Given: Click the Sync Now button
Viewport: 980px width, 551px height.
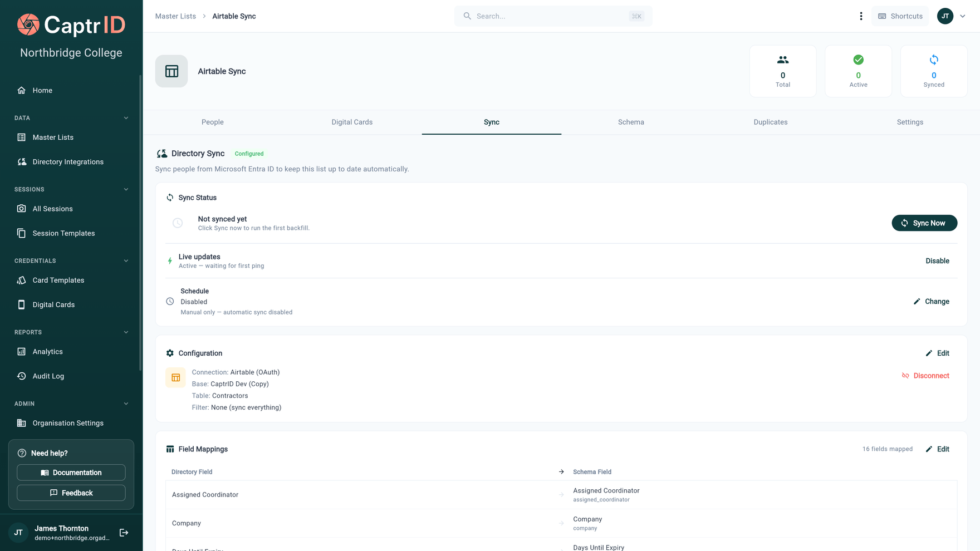Looking at the screenshot, I should tap(924, 223).
